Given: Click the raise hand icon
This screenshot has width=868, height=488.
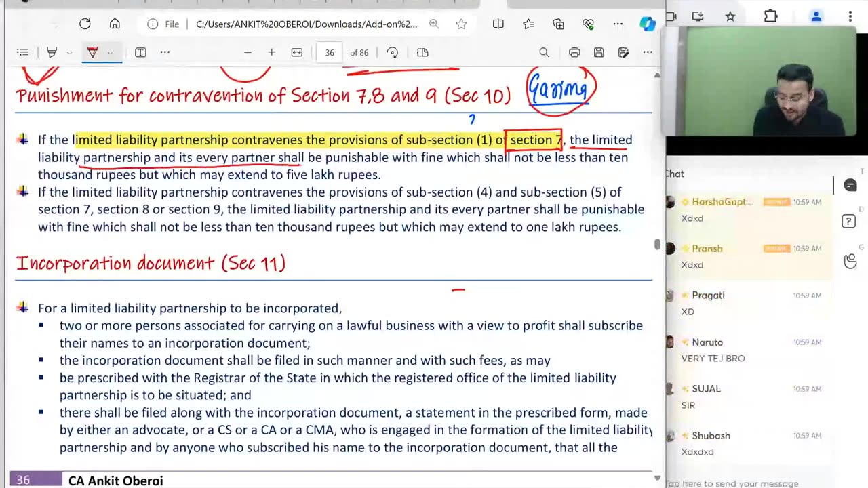Looking at the screenshot, I should tap(850, 261).
